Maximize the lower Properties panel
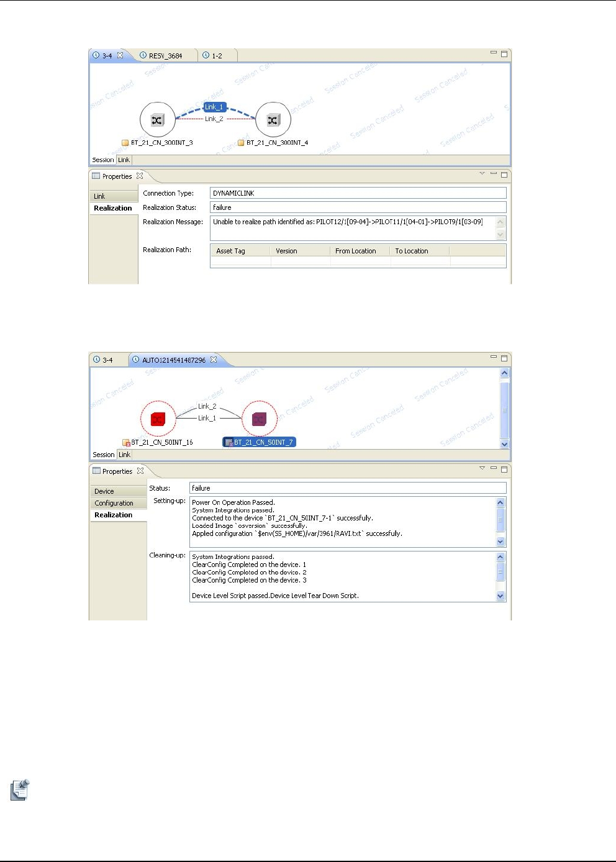The width and height of the screenshot is (616, 862). tap(504, 470)
